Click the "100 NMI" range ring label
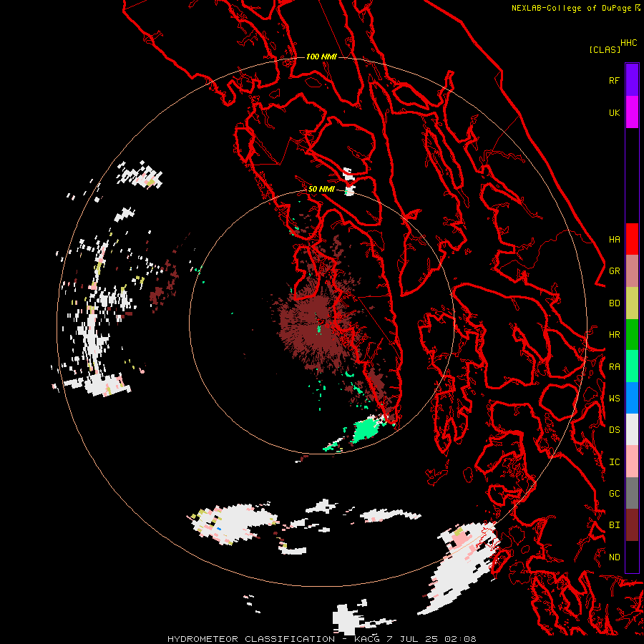Image resolution: width=644 pixels, height=644 pixels. [x=321, y=57]
